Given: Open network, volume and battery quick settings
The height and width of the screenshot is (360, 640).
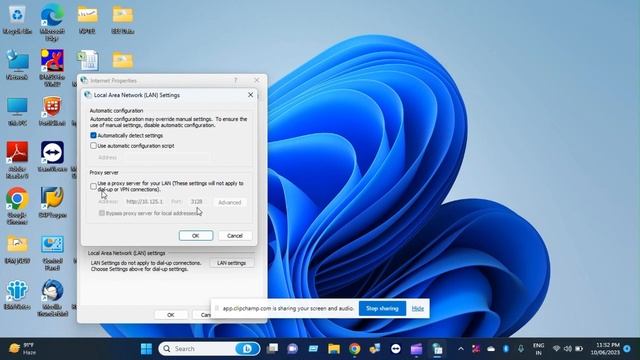Looking at the screenshot, I should (x=567, y=349).
